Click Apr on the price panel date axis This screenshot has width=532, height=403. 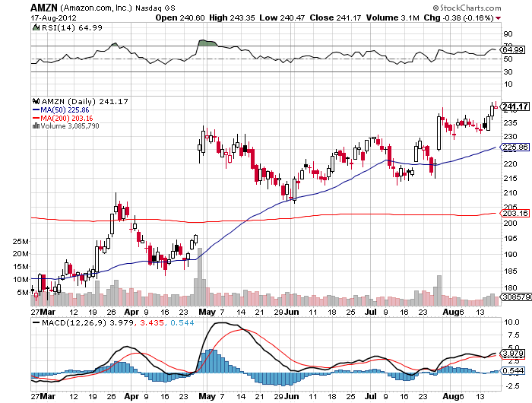131,312
